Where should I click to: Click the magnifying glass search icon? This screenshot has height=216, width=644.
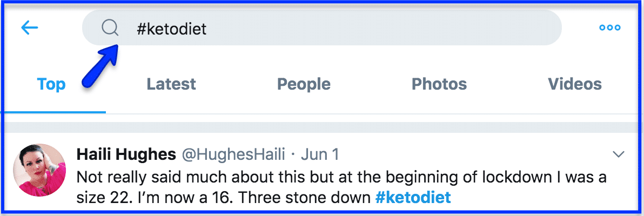pyautogui.click(x=110, y=28)
